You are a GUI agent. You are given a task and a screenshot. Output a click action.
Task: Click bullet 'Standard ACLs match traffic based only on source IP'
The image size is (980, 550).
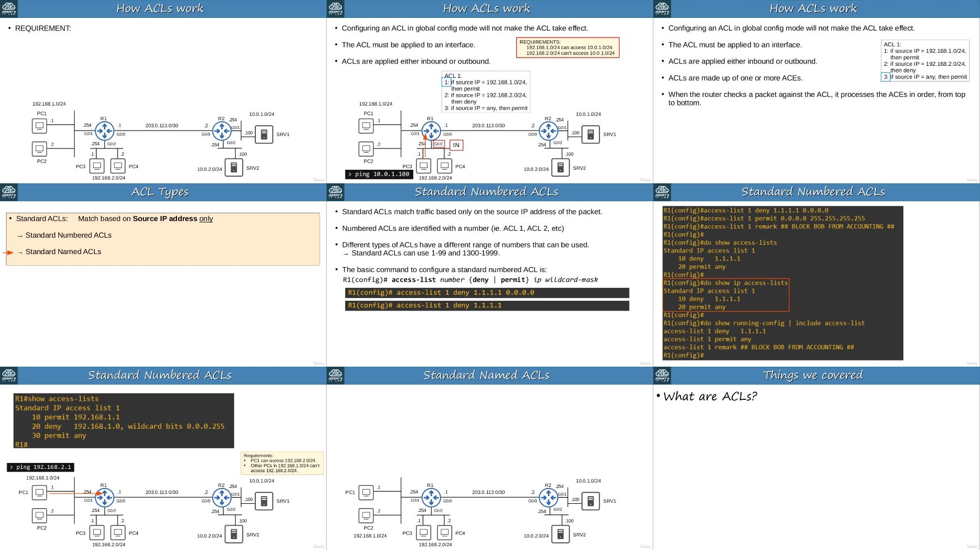coord(472,212)
